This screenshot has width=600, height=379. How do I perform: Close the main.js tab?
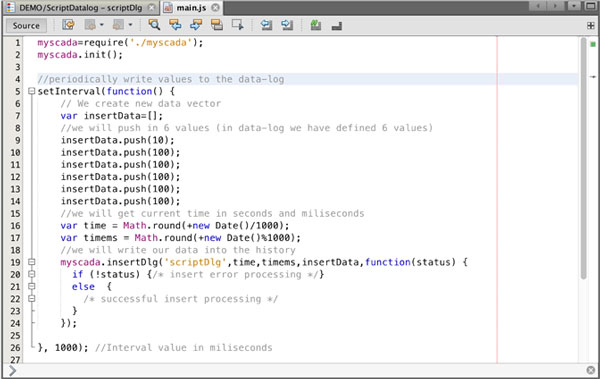[216, 7]
